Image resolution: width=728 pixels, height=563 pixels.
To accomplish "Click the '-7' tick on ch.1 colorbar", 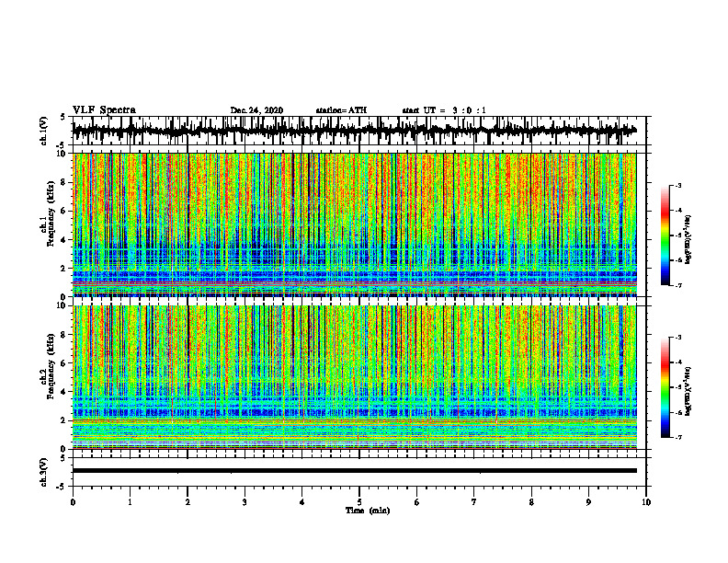I will [x=677, y=285].
